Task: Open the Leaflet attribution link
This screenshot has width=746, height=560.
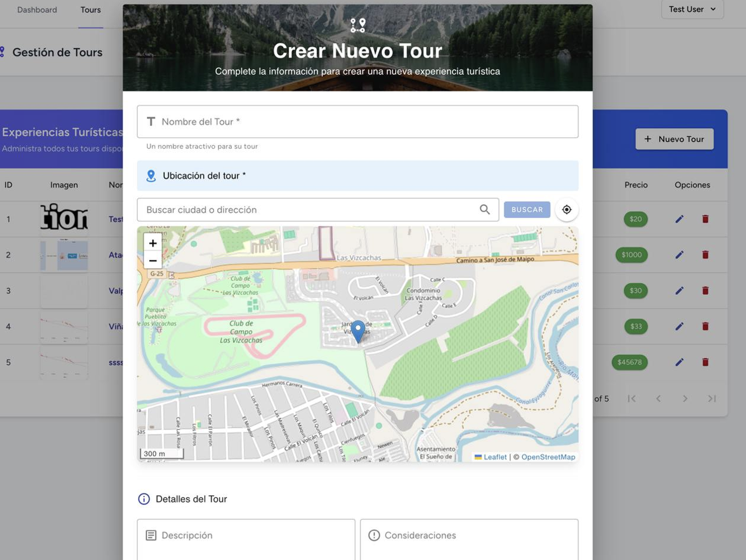Action: pos(495,457)
